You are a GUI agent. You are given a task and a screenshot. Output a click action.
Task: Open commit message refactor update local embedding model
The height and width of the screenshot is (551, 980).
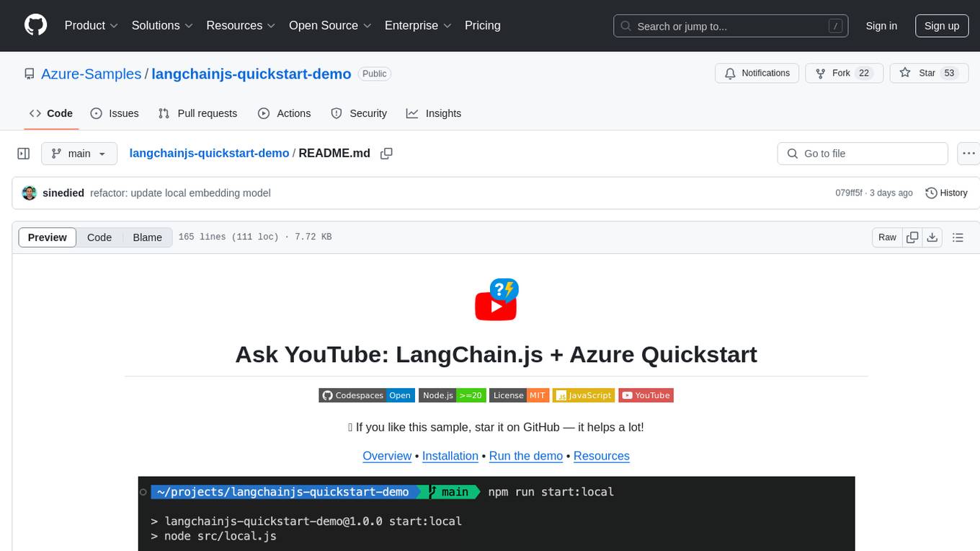point(180,193)
